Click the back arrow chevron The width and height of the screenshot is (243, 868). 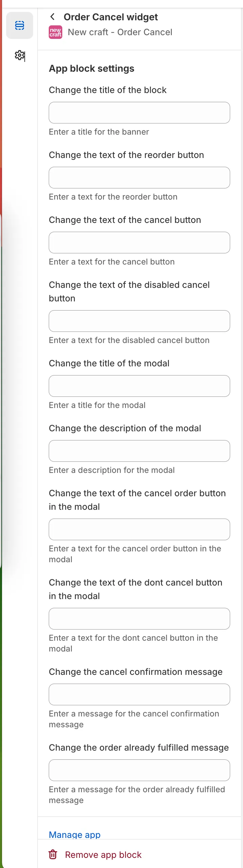(53, 16)
